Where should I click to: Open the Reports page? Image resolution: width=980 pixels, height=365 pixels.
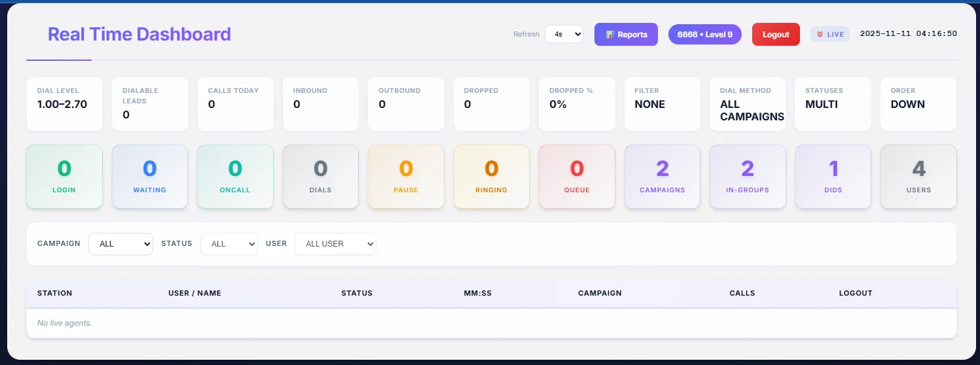click(x=626, y=35)
